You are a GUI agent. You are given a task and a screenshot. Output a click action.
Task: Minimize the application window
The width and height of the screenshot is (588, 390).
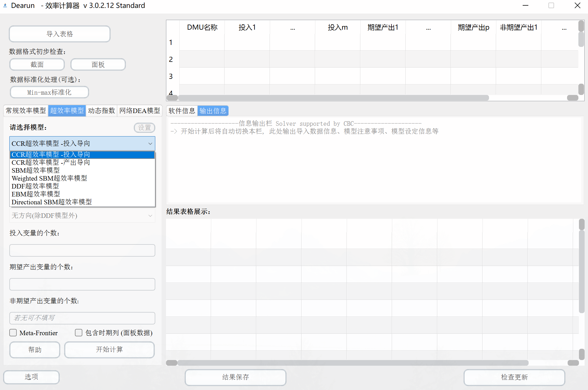525,5
